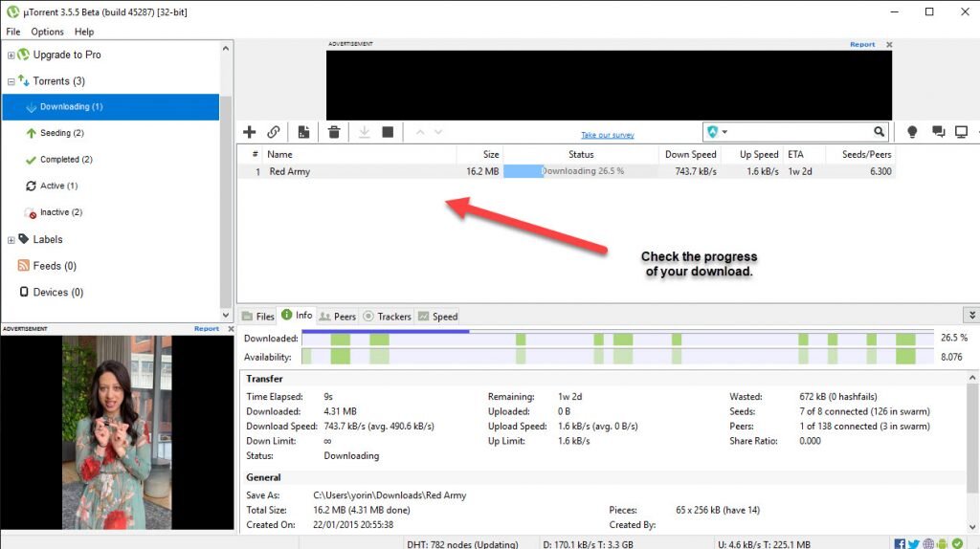980x549 pixels.
Task: Click the Take our survey link
Action: [608, 135]
